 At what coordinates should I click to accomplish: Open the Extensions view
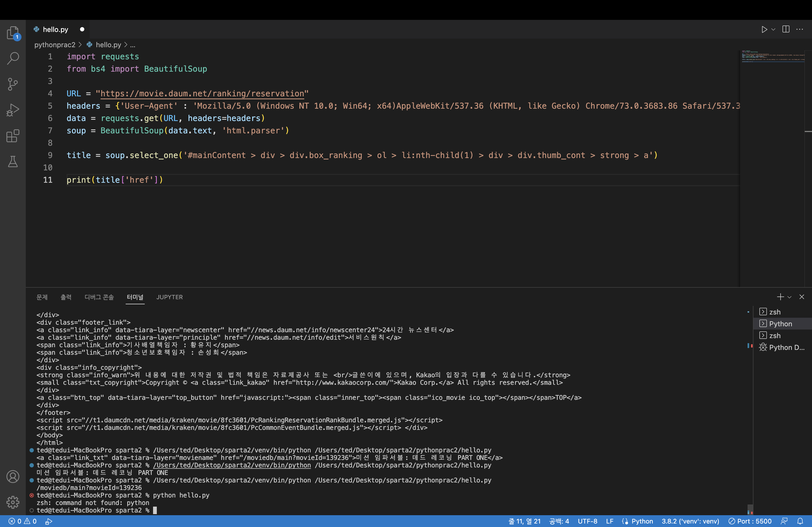(13, 136)
